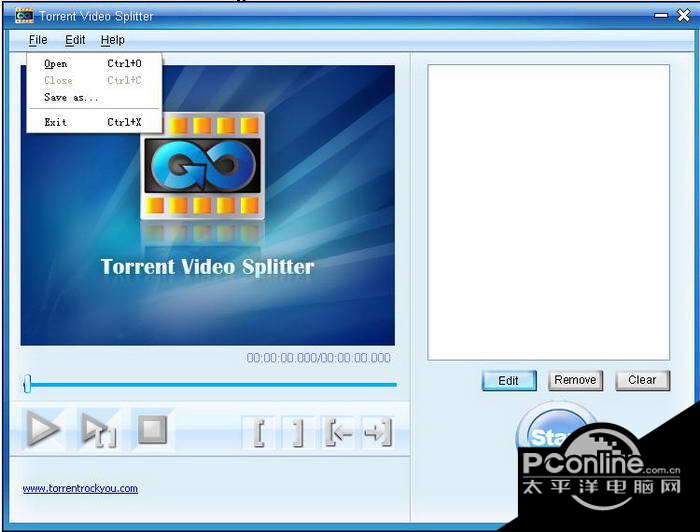This screenshot has width=700, height=532.
Task: Click the blue playback progress track
Action: point(213,384)
